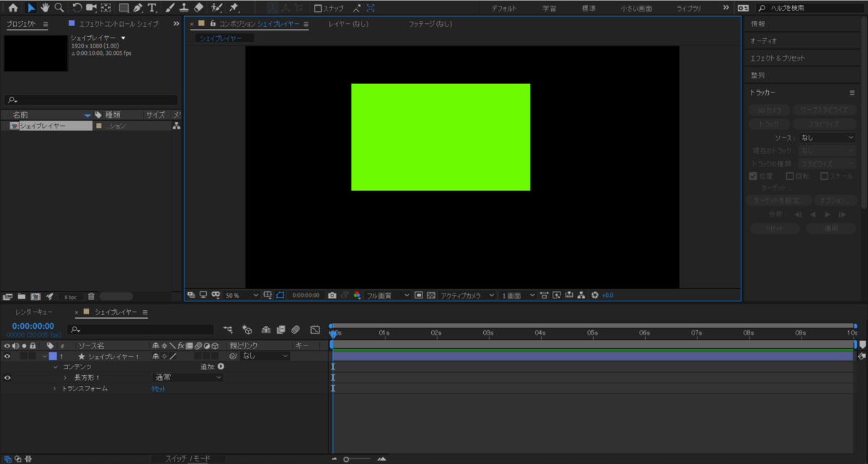Toggle the motion blur enable icon in timeline
The height and width of the screenshot is (464, 868).
[295, 330]
